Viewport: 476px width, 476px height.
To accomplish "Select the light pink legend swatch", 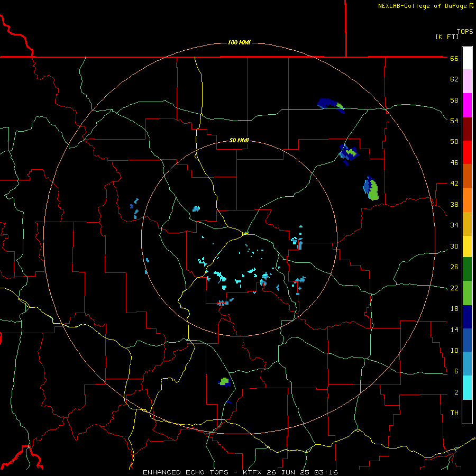I will 467,81.
